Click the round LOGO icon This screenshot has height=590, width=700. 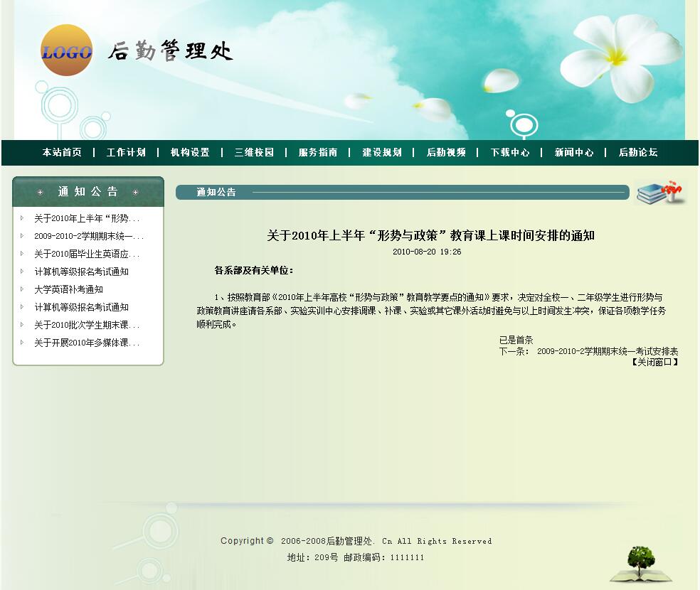[x=67, y=50]
